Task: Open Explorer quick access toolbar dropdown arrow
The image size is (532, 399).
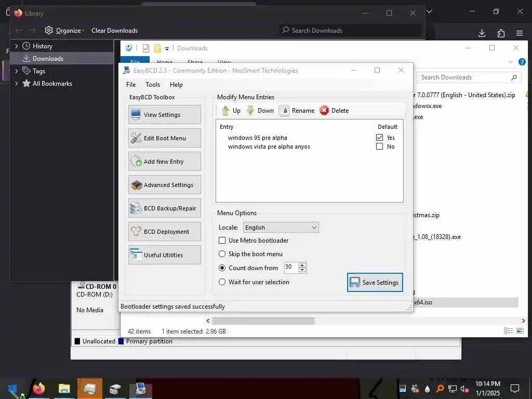Action: (x=167, y=48)
